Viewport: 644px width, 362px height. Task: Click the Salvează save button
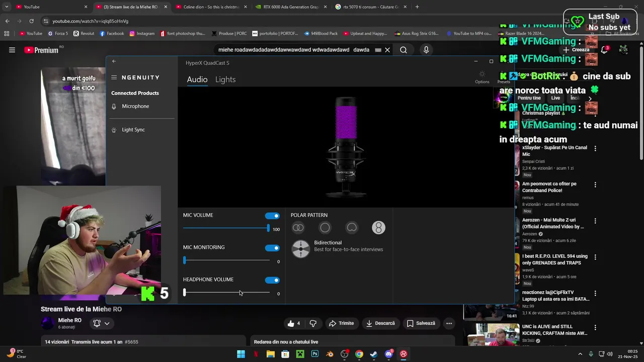click(421, 323)
